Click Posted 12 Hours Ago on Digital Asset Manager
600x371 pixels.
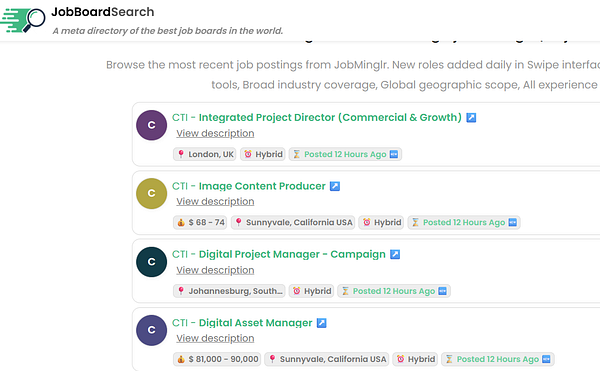coord(497,359)
